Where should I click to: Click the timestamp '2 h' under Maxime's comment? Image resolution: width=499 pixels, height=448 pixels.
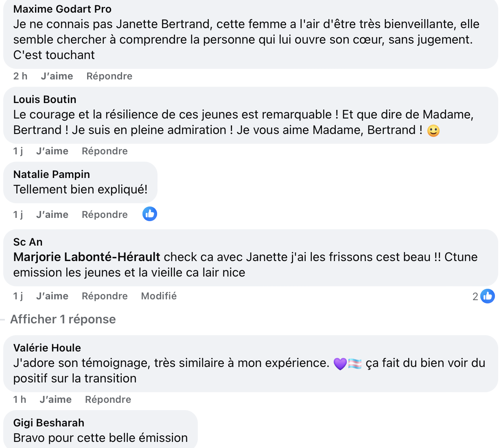pos(20,76)
